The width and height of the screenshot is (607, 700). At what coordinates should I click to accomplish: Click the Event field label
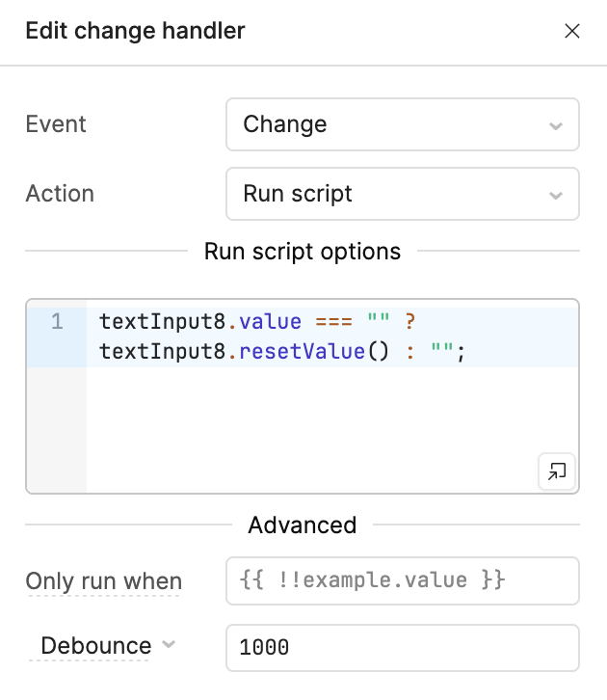[x=56, y=124]
